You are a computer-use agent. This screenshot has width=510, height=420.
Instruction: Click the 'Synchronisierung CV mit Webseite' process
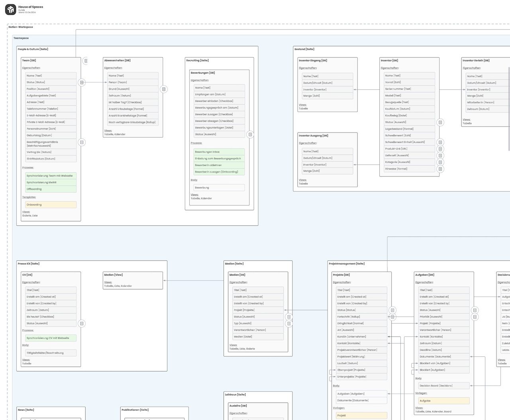(51, 338)
